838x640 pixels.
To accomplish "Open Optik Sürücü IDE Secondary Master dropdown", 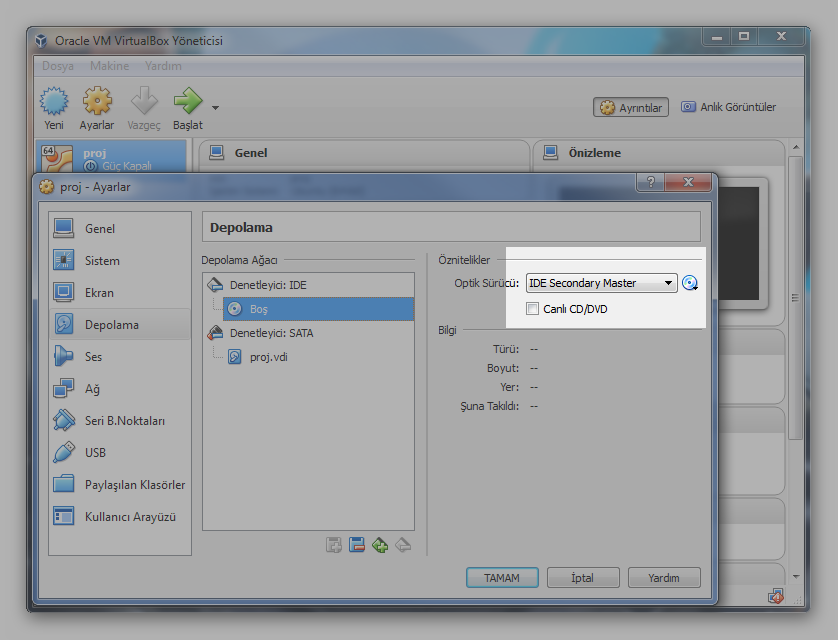I will [x=601, y=283].
